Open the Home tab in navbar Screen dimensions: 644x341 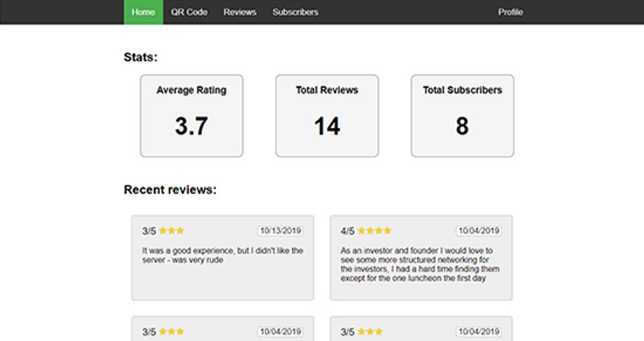click(x=144, y=12)
